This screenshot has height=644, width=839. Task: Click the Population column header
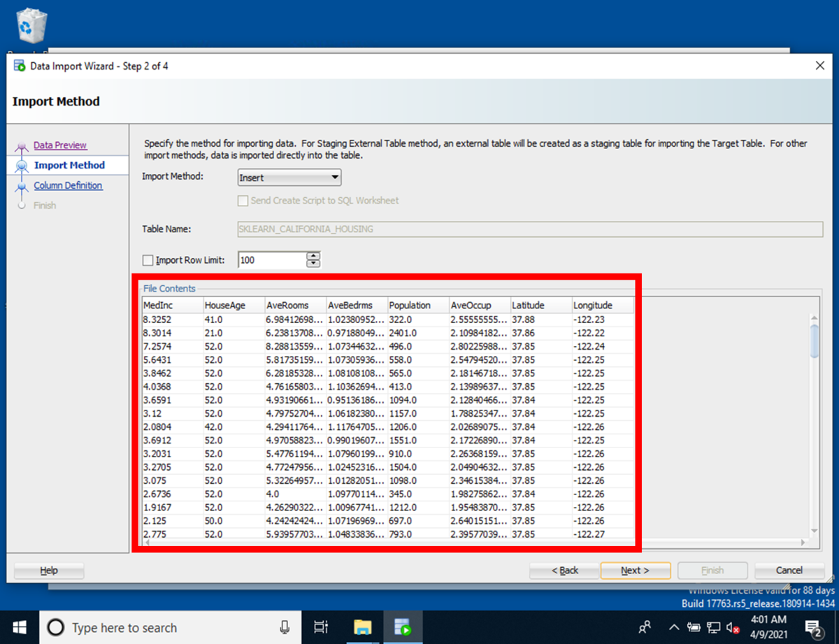[x=418, y=306]
